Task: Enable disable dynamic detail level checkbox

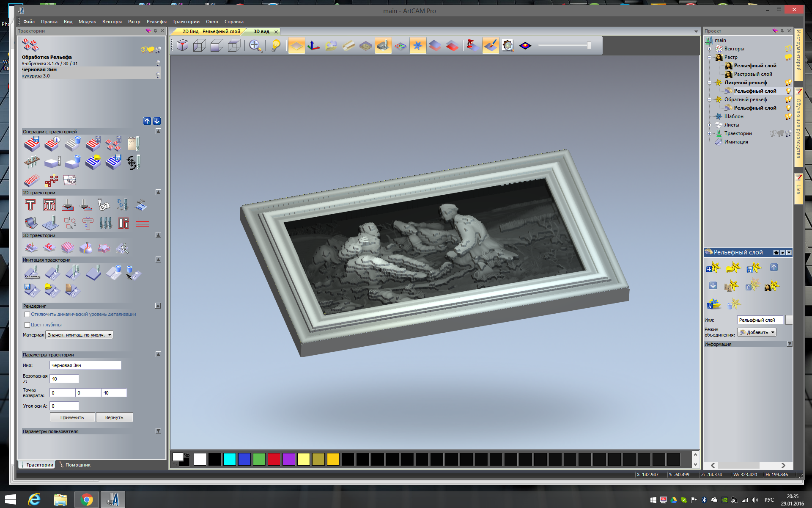Action: (x=27, y=314)
